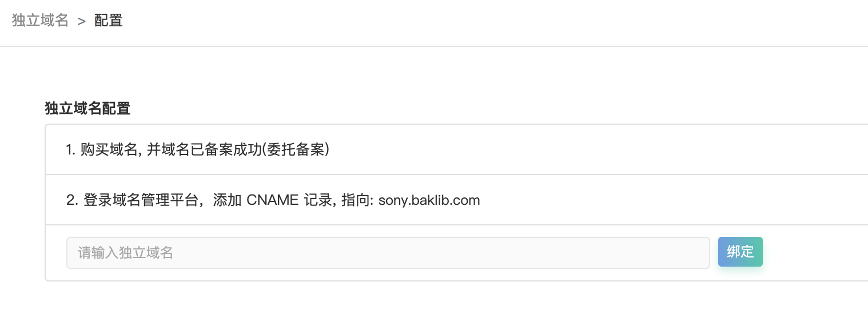
Task: Select the 配置 breadcrumb item
Action: [109, 21]
